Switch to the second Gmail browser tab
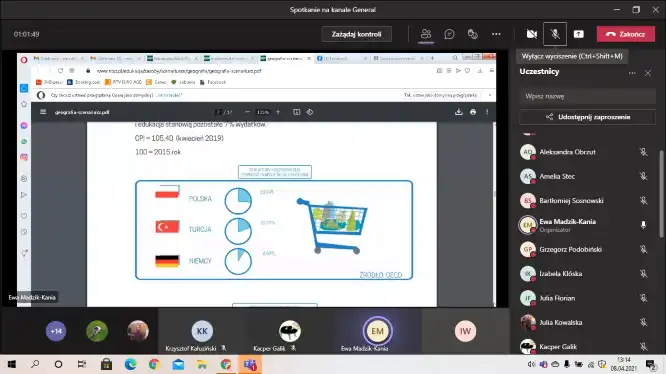 coord(114,58)
